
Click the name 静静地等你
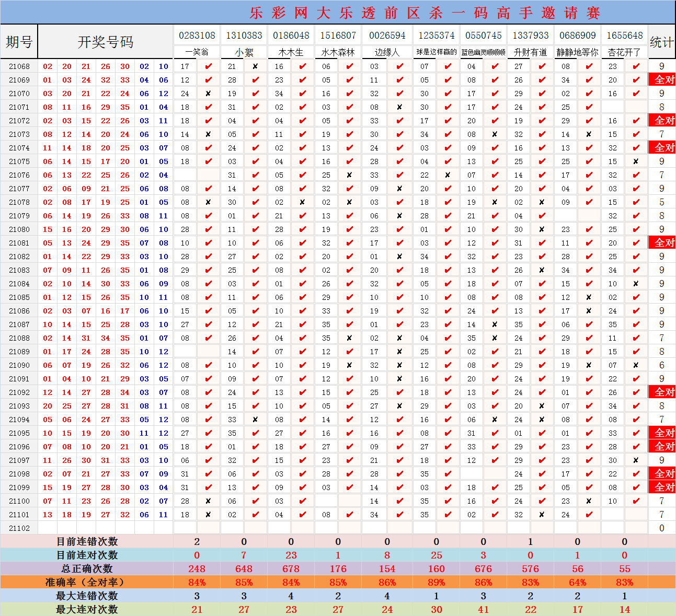[577, 52]
